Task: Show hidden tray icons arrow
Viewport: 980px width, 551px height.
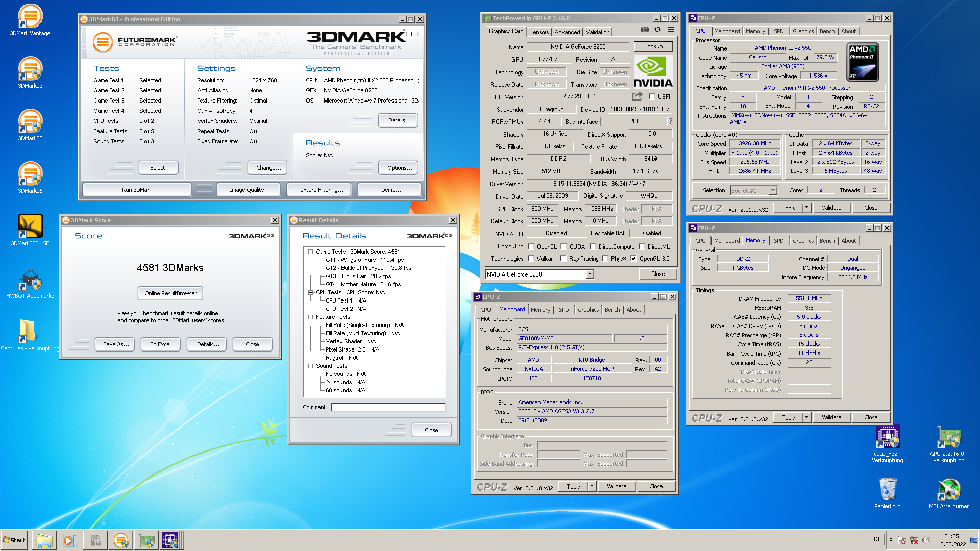Action: click(x=891, y=540)
